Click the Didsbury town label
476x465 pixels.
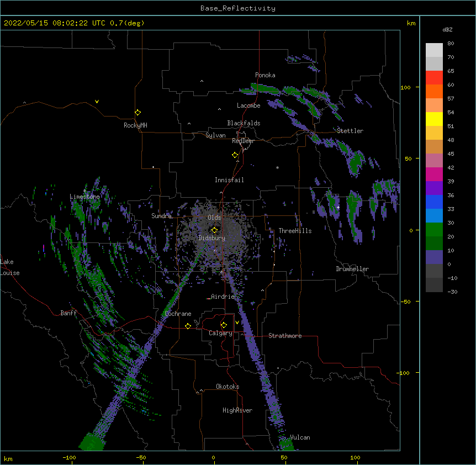coord(212,238)
